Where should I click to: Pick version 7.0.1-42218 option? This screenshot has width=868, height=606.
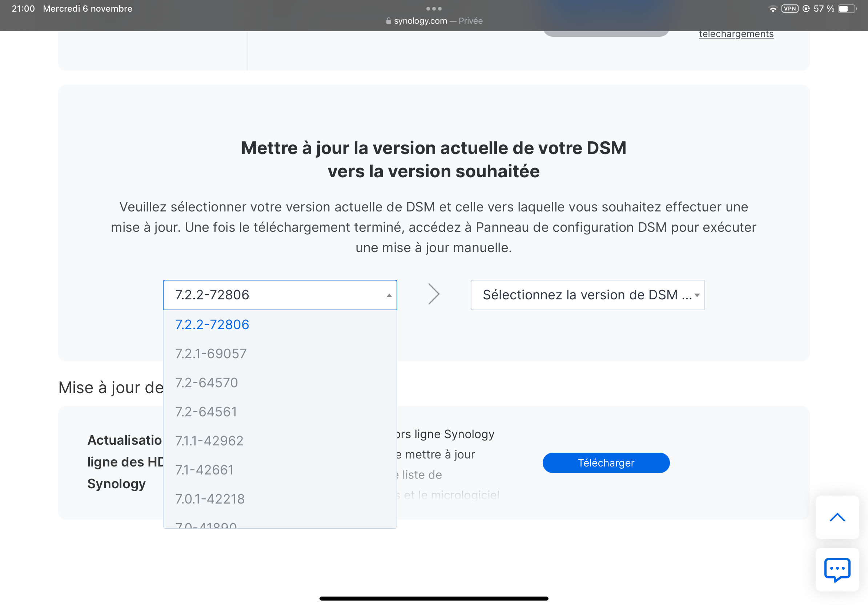click(210, 499)
